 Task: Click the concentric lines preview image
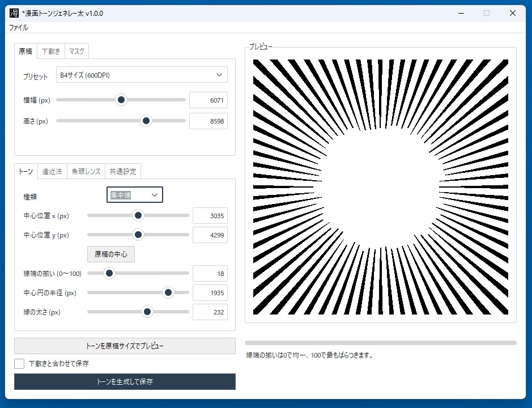pyautogui.click(x=381, y=187)
